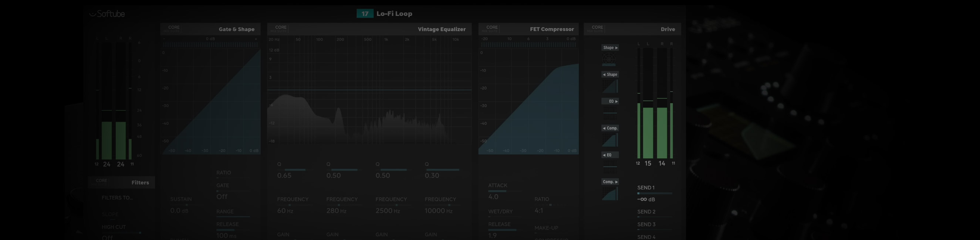Click the CORE badge in Gate & Shape header
This screenshot has height=240, width=980.
[x=174, y=28]
